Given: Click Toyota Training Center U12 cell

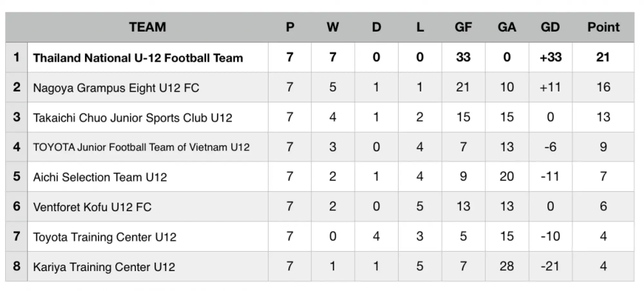Looking at the screenshot, I should pos(148,236).
